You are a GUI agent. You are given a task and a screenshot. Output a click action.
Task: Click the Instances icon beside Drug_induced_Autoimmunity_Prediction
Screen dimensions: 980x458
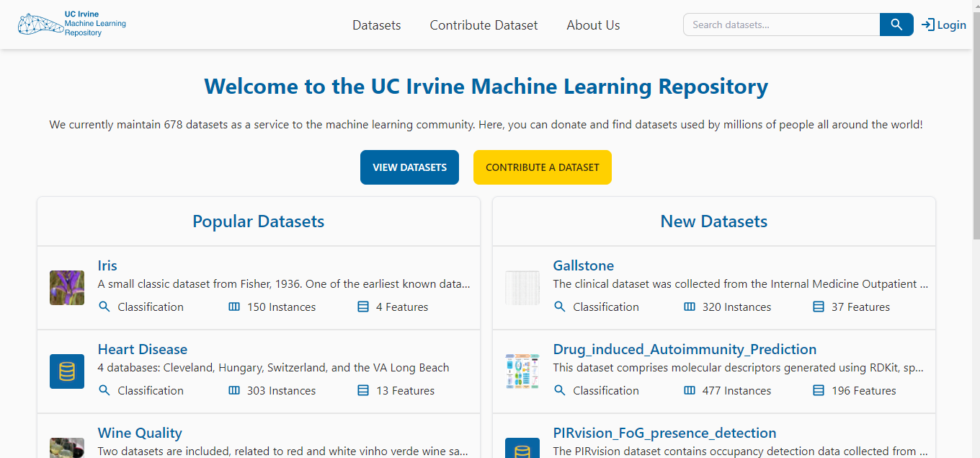[x=689, y=390]
